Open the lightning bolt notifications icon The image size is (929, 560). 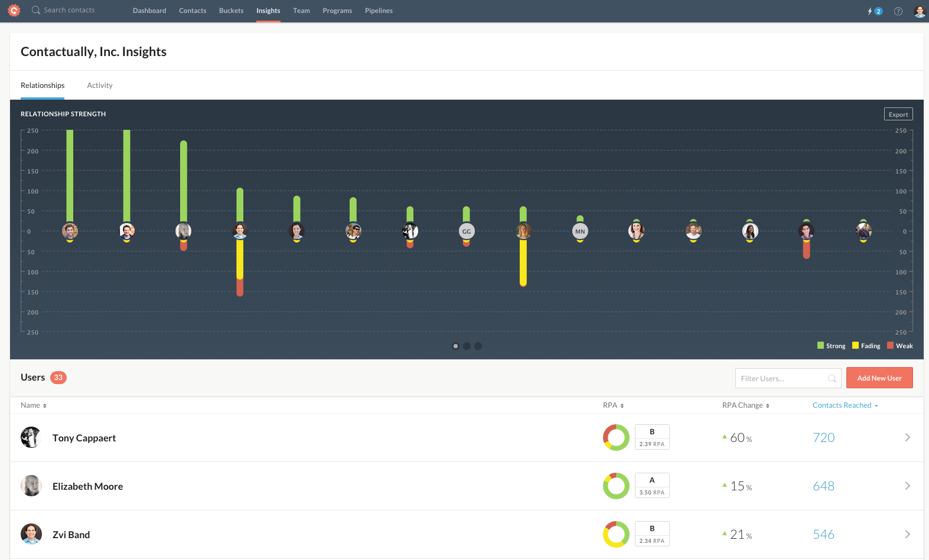[870, 11]
